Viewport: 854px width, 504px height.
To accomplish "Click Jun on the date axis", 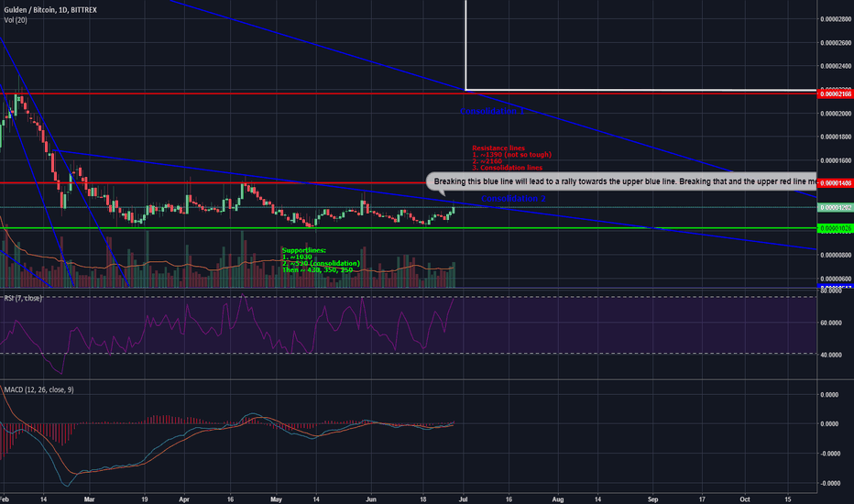I will [371, 499].
